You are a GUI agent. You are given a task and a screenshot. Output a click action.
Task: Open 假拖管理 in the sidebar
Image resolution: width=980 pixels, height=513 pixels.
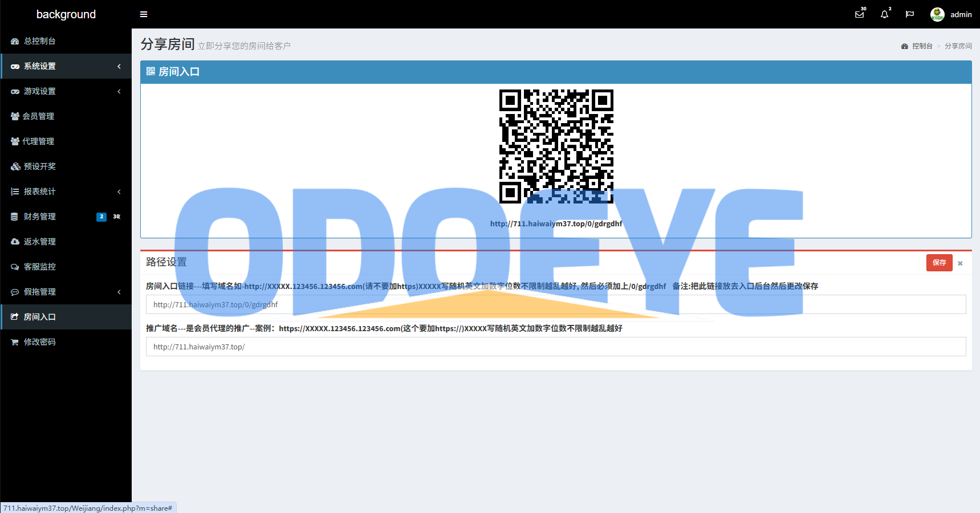66,292
